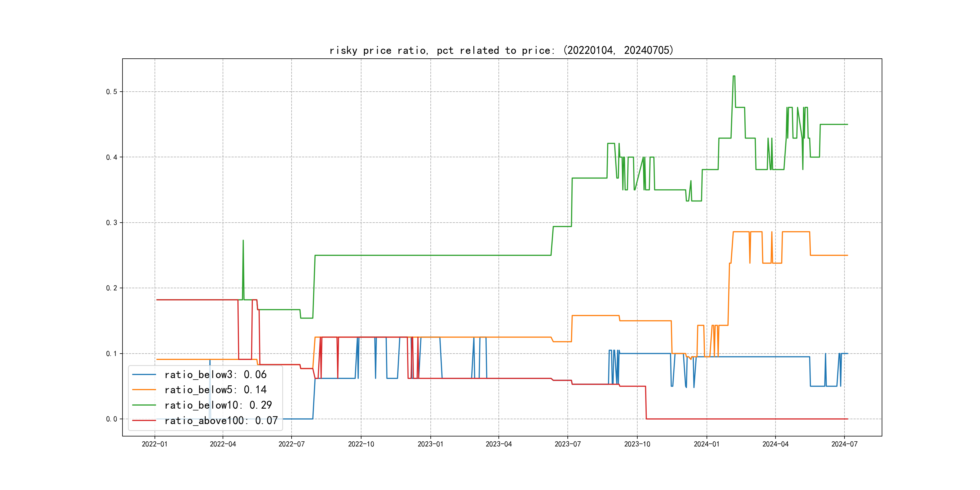Viewport: 980px width, 490px height.
Task: Click the 0.0 y-axis tick label
Action: (x=112, y=419)
